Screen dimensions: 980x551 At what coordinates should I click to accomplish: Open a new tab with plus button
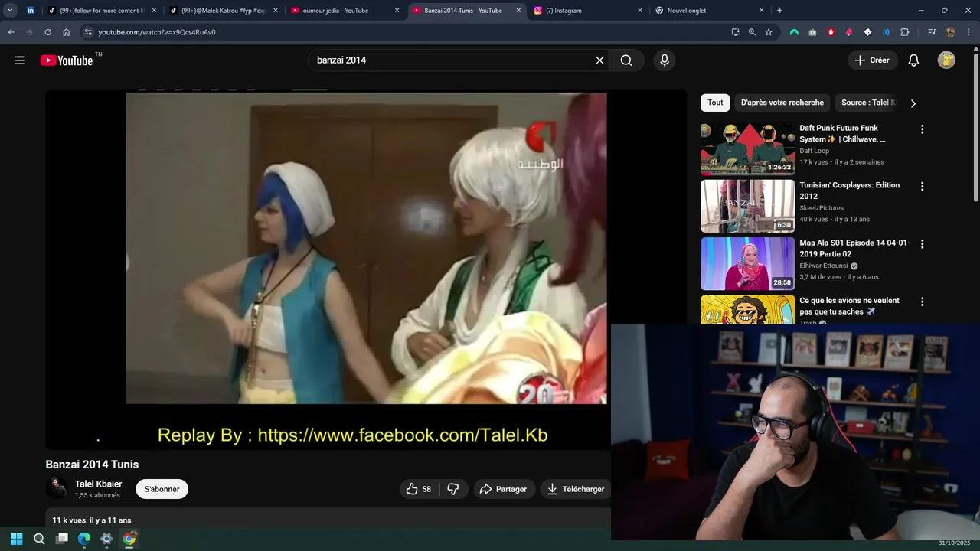point(779,11)
